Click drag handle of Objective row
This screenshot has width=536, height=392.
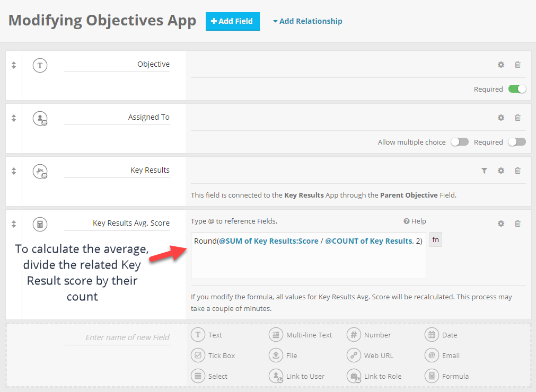coord(14,65)
